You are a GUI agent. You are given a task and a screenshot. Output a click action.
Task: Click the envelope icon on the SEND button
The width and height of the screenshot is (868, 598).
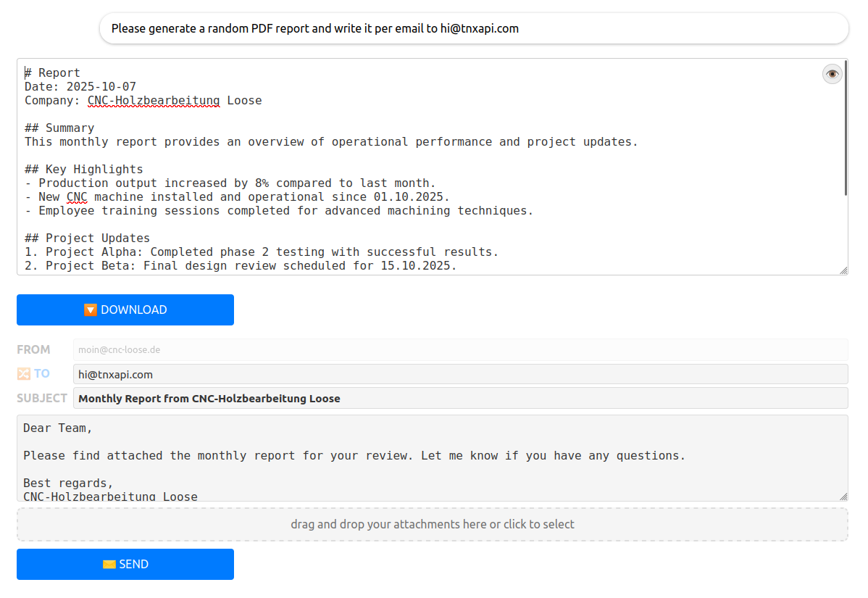coord(109,565)
